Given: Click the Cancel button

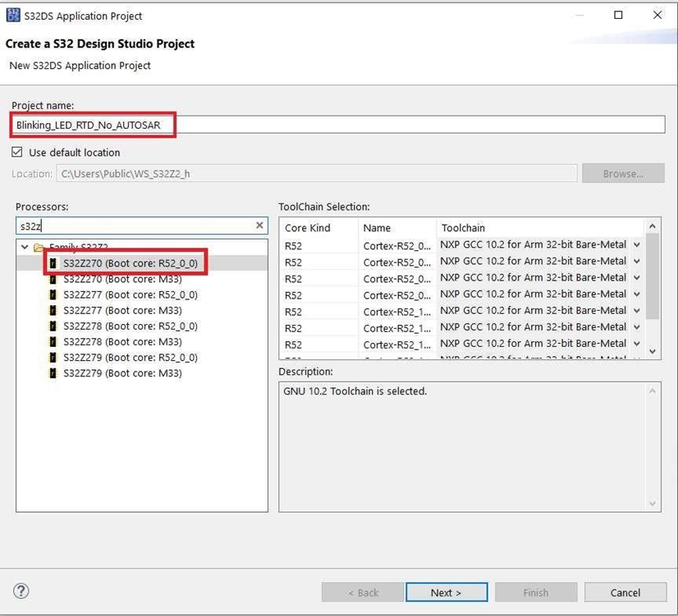Looking at the screenshot, I should tap(625, 592).
